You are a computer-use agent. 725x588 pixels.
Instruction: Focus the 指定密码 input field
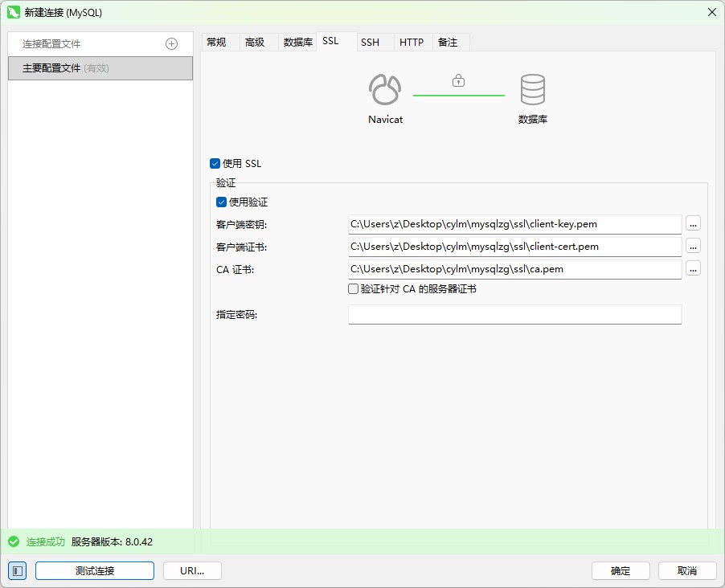(514, 314)
